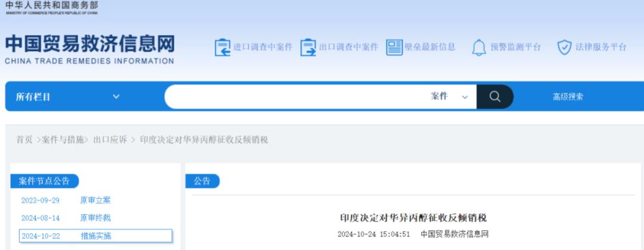Select the 措施实施 row
Viewport: 644px width, 250px height.
tap(95, 236)
